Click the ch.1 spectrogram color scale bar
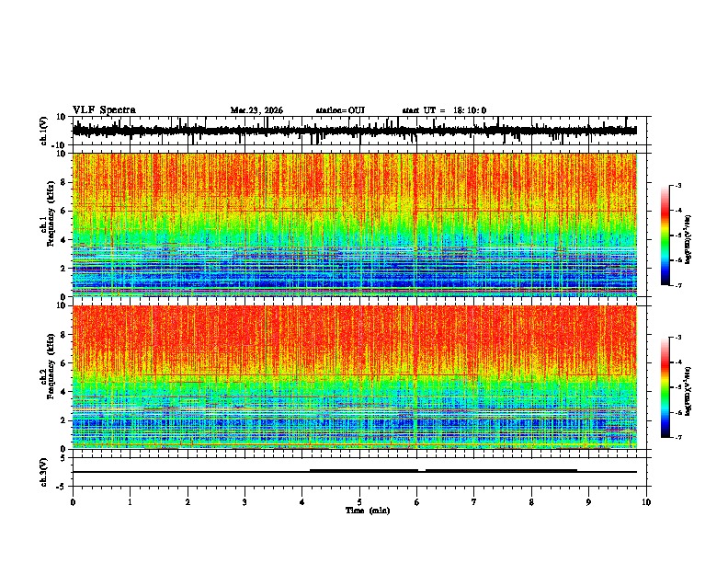The image size is (728, 563). [x=665, y=236]
